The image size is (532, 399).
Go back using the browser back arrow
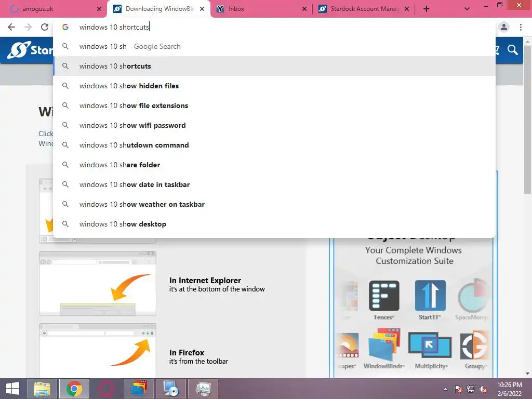[x=11, y=27]
